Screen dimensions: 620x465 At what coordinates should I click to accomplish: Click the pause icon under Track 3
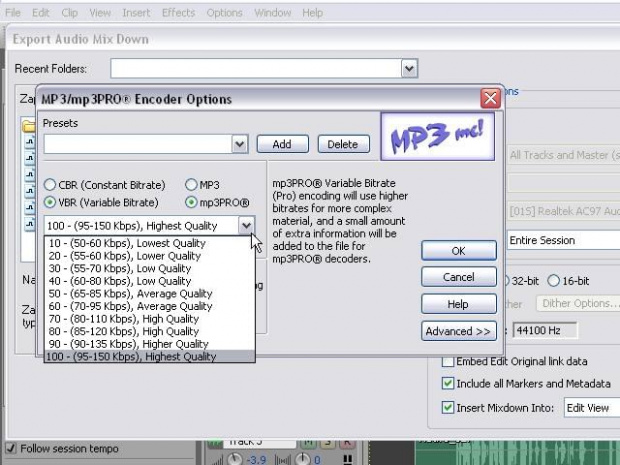click(348, 459)
